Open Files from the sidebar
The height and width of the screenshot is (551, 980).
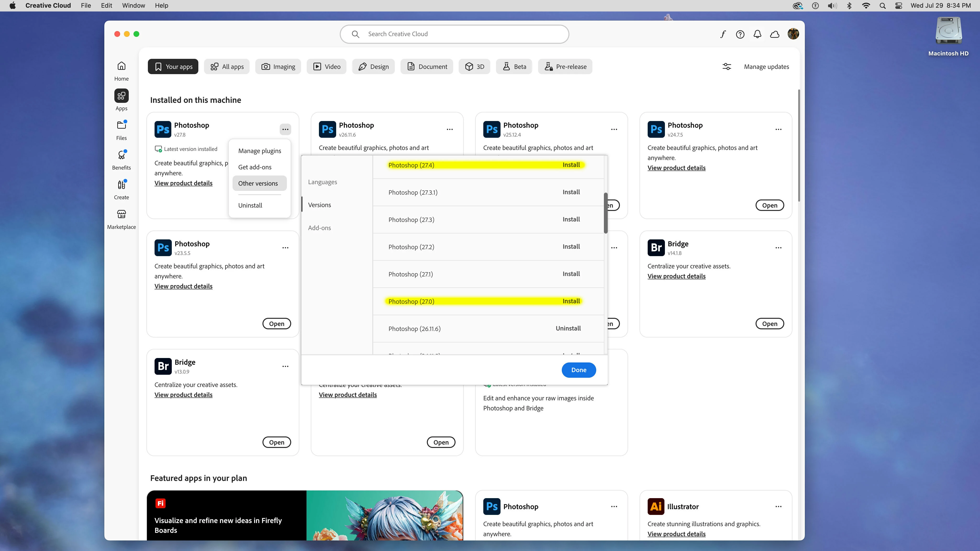coord(121,130)
